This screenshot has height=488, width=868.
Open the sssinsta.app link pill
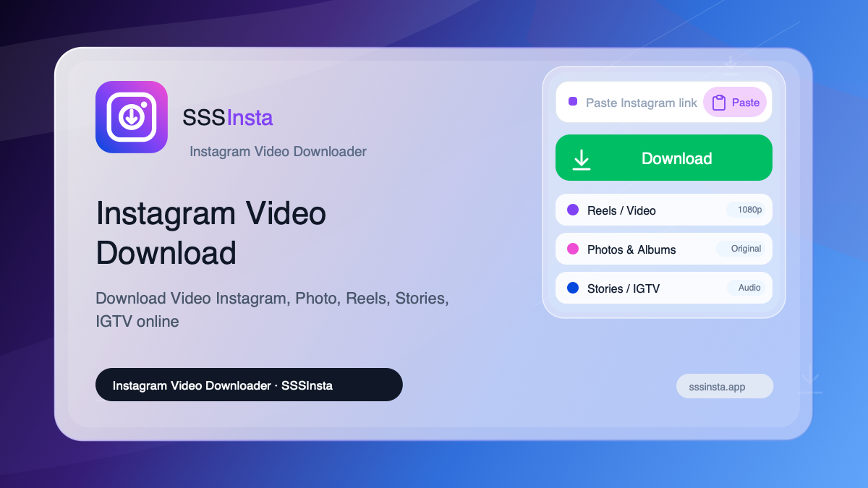click(x=725, y=386)
